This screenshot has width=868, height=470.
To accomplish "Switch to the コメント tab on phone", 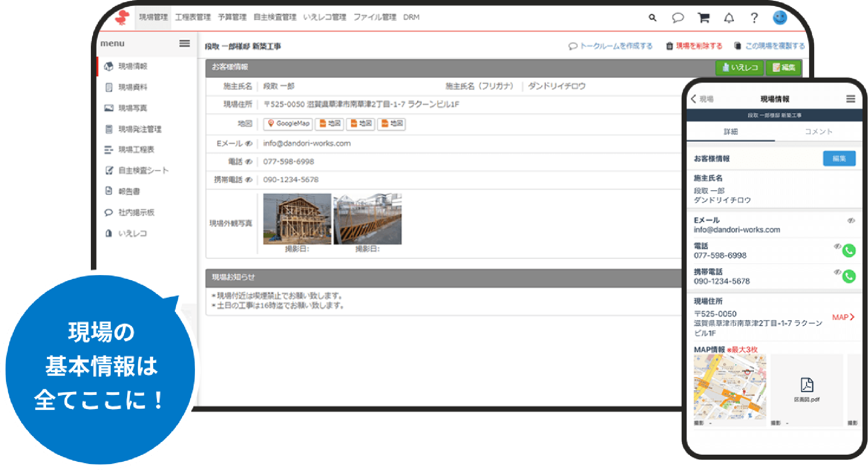I will (x=818, y=131).
